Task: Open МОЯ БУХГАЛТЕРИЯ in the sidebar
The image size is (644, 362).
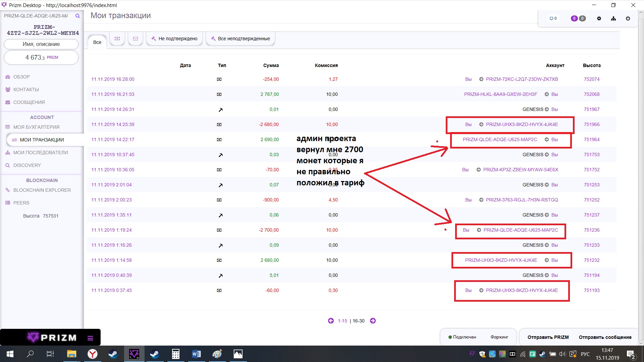Action: [x=36, y=127]
